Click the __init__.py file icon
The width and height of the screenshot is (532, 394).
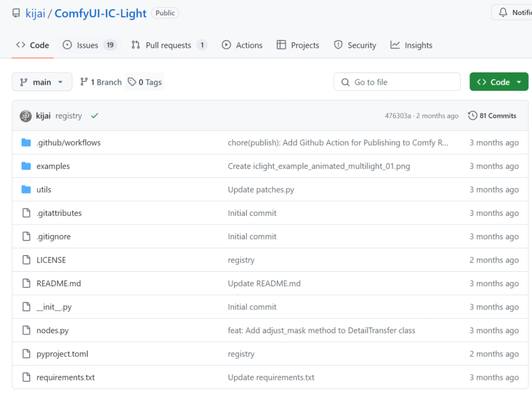pos(26,307)
